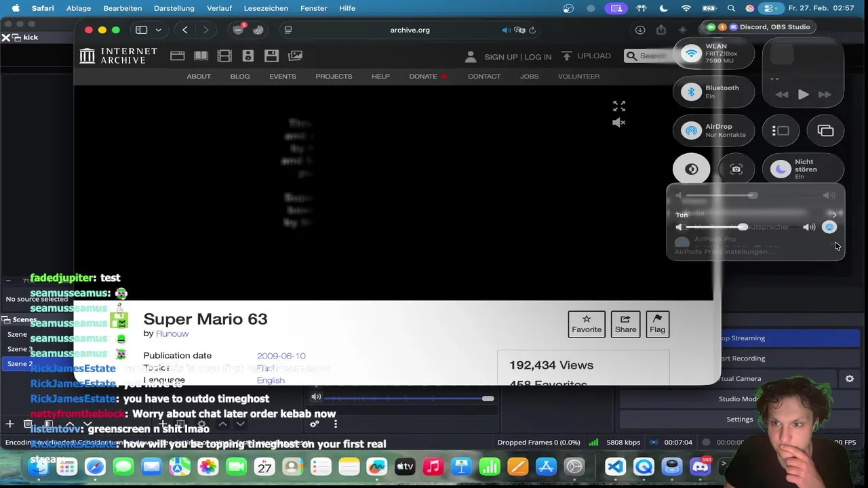This screenshot has height=488, width=868.
Task: Click the user avatar icon beside Sign Up
Action: 471,56
